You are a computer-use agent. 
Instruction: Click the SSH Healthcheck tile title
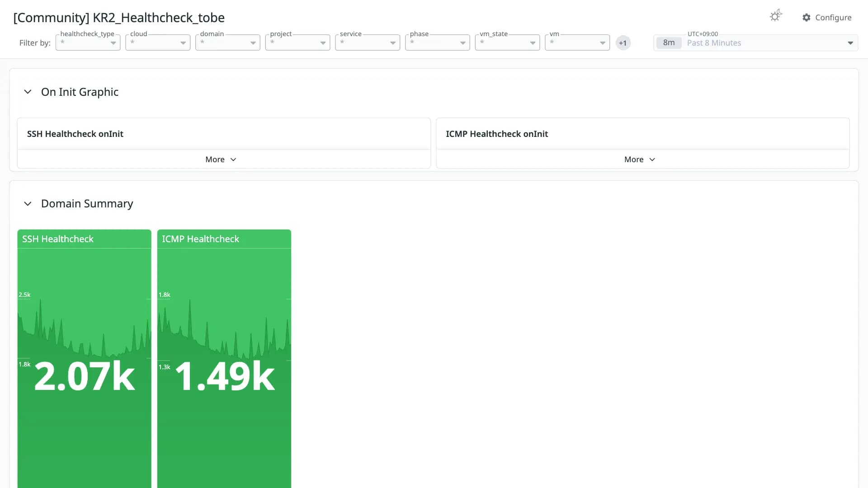pyautogui.click(x=58, y=239)
